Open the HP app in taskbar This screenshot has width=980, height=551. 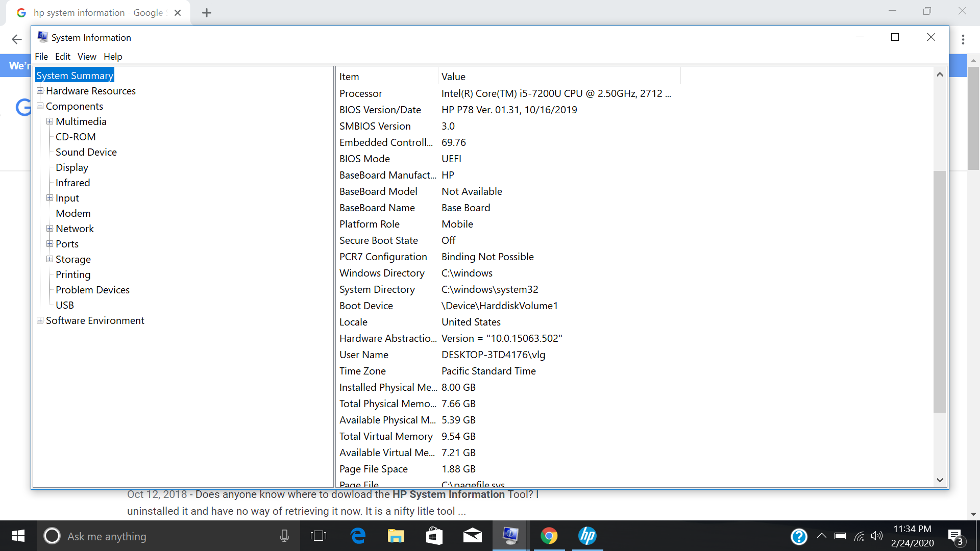tap(587, 536)
